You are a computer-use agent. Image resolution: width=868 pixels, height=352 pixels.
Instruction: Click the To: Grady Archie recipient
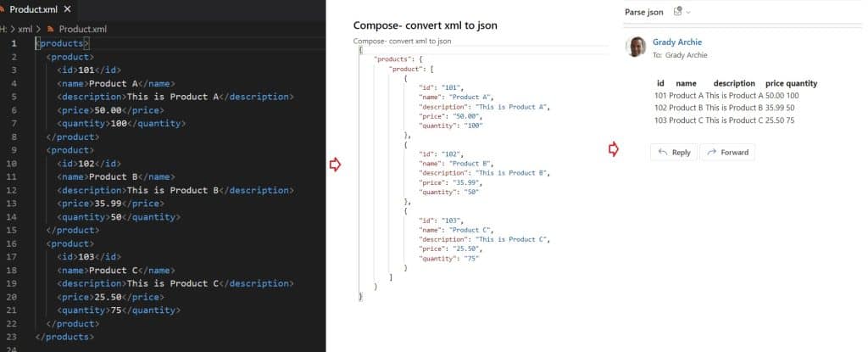pyautogui.click(x=680, y=55)
